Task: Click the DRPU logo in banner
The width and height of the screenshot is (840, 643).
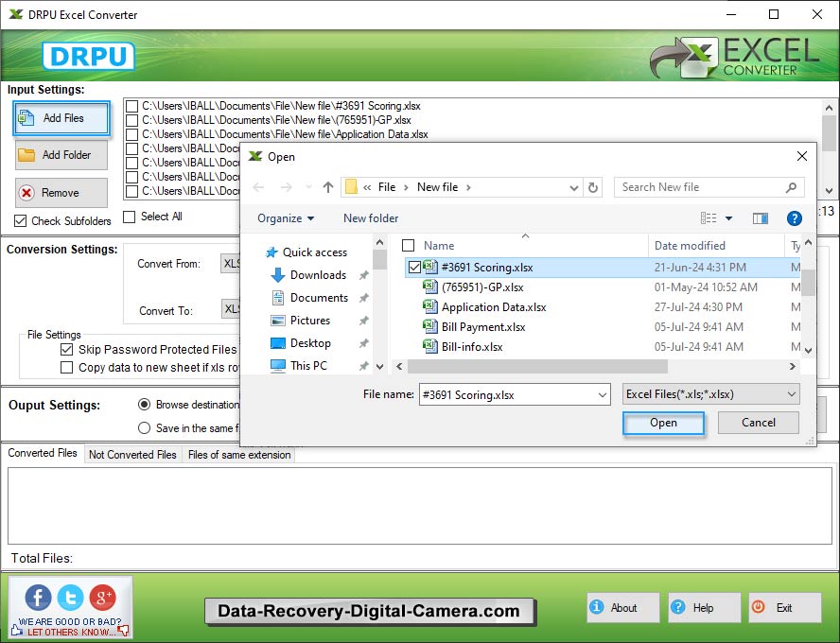Action: pos(88,56)
